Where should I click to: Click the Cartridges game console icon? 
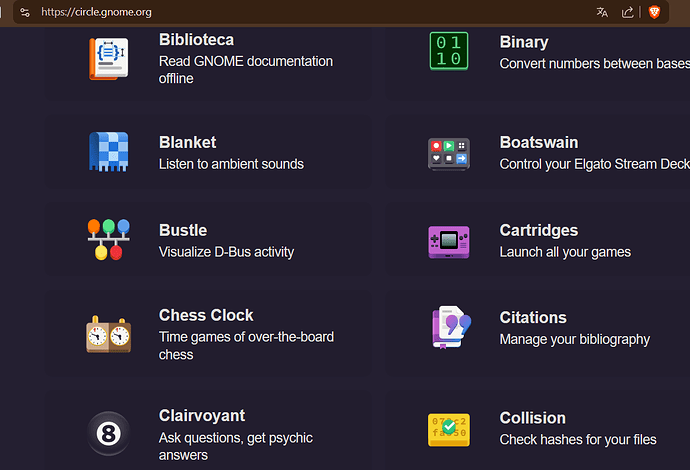[448, 240]
